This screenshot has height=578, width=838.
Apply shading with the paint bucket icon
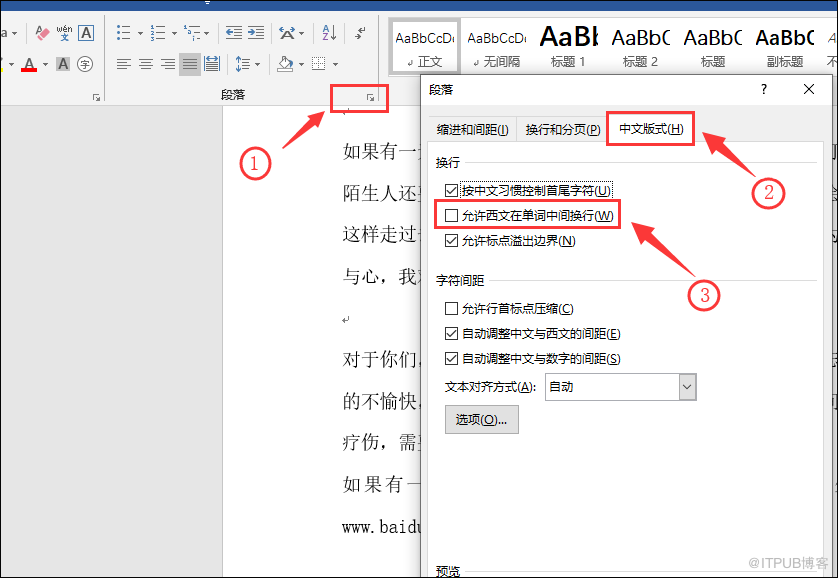click(285, 65)
